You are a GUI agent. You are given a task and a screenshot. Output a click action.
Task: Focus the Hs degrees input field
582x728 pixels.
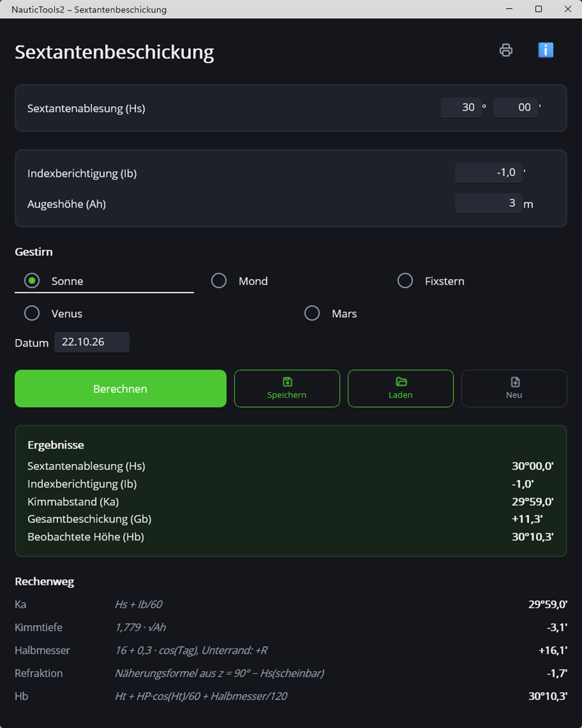click(461, 107)
